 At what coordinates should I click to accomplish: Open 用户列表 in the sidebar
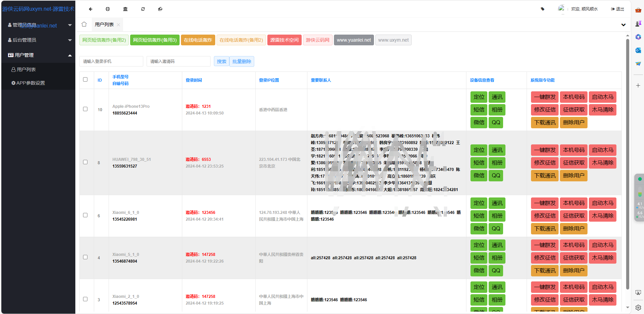[38, 70]
